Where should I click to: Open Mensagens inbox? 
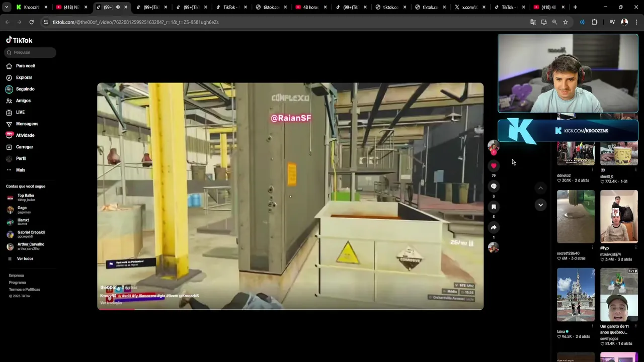coord(22,124)
